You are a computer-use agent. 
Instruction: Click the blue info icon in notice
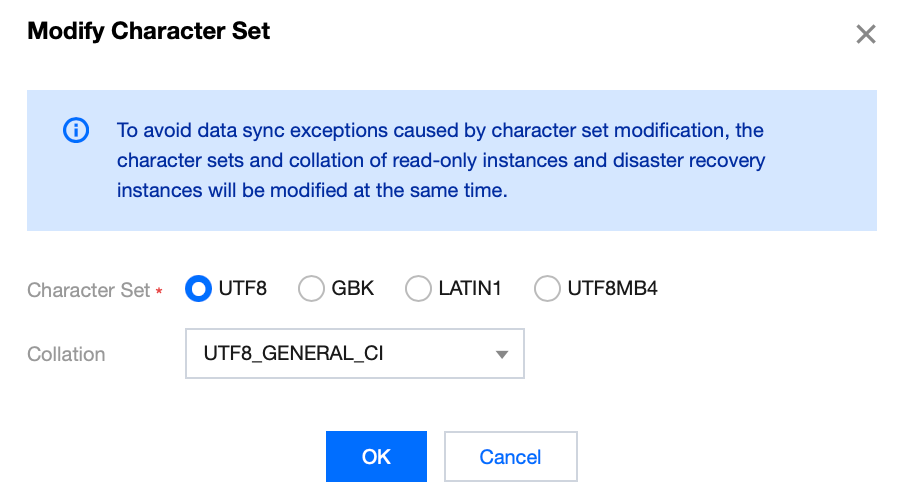76,131
